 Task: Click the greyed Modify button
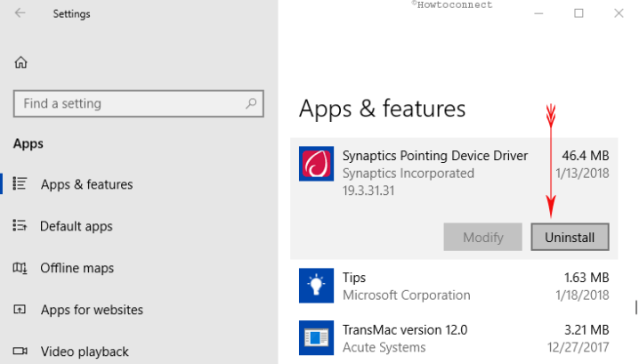click(x=483, y=237)
